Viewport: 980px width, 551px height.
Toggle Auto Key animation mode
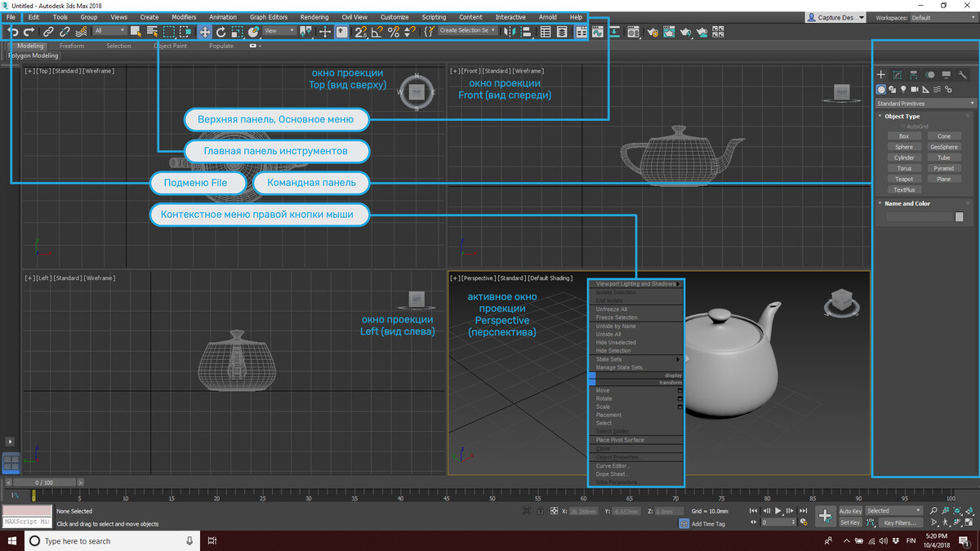[x=849, y=510]
